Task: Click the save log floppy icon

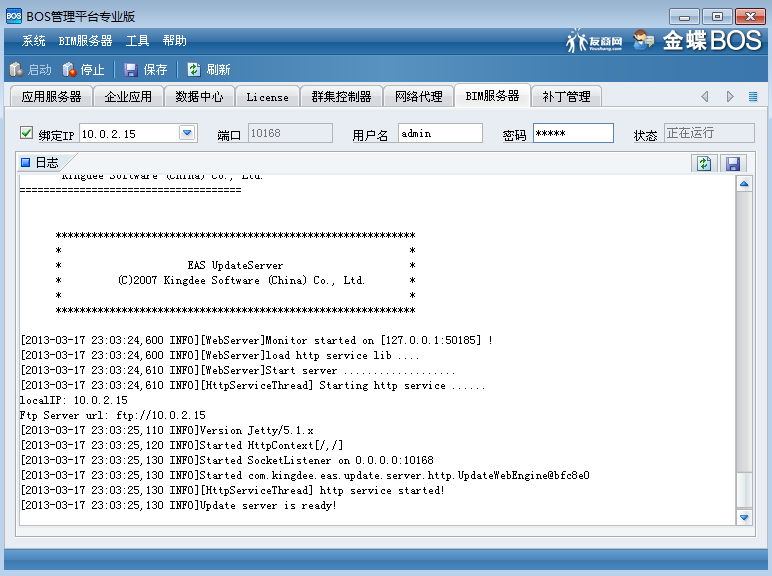Action: [733, 163]
